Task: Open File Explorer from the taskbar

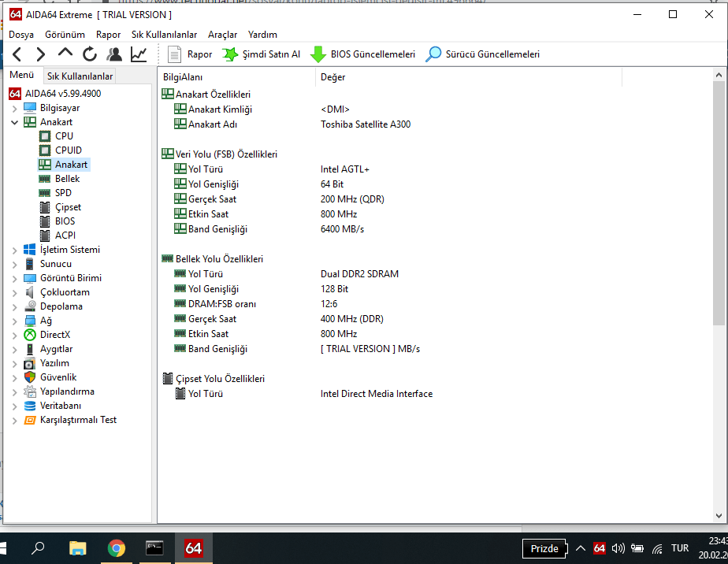Action: click(x=77, y=549)
